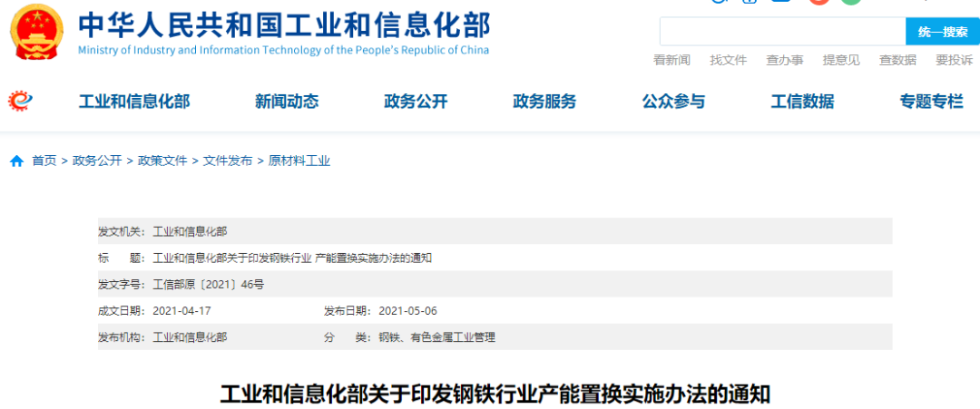Select the 提意见 quick link
This screenshot has height=409, width=980.
(x=841, y=60)
